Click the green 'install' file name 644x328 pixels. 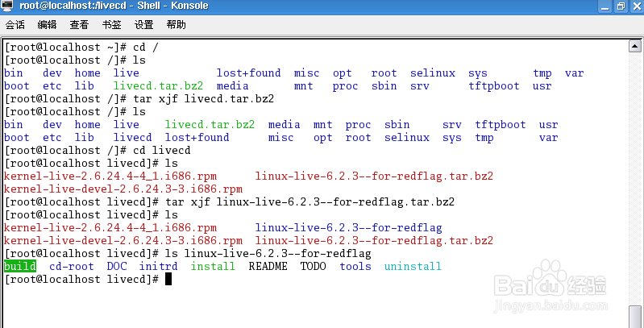(x=213, y=267)
